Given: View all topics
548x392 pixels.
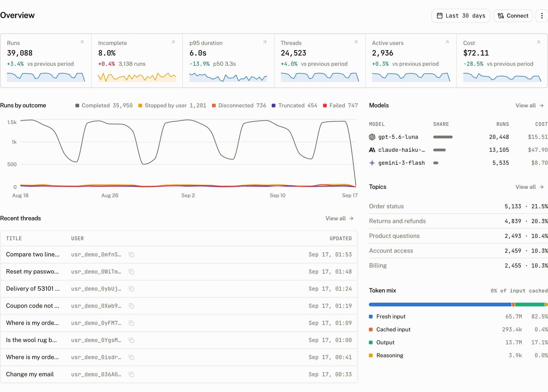Looking at the screenshot, I should (x=529, y=187).
